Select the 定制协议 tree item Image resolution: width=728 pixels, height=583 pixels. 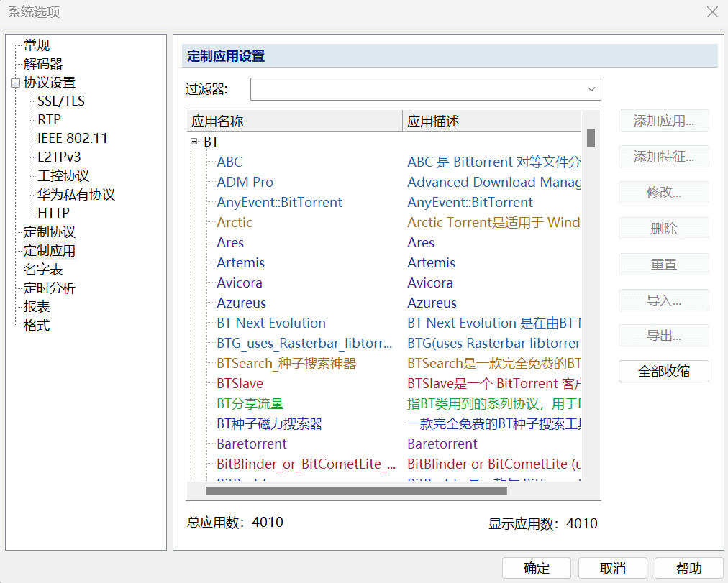[x=50, y=232]
